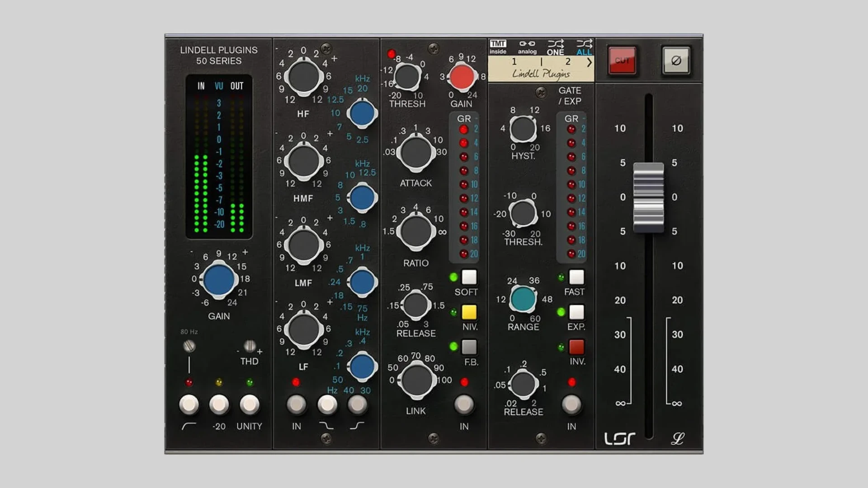Enable the gate FAST button

coord(576,277)
